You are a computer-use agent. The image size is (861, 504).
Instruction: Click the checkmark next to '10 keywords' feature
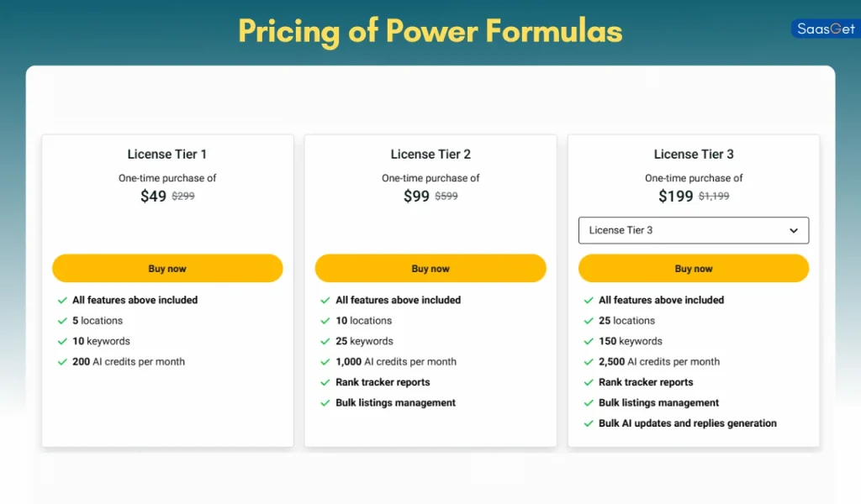pyautogui.click(x=62, y=341)
